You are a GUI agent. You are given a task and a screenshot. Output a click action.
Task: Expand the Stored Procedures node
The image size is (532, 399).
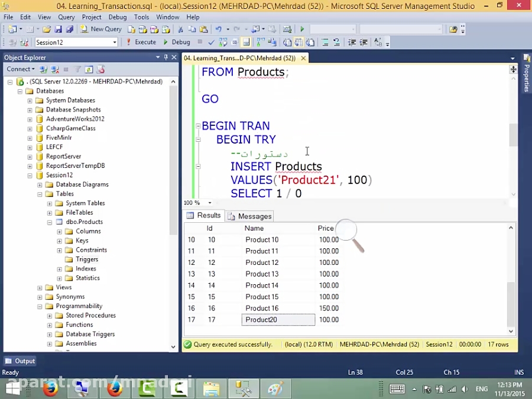(50, 315)
